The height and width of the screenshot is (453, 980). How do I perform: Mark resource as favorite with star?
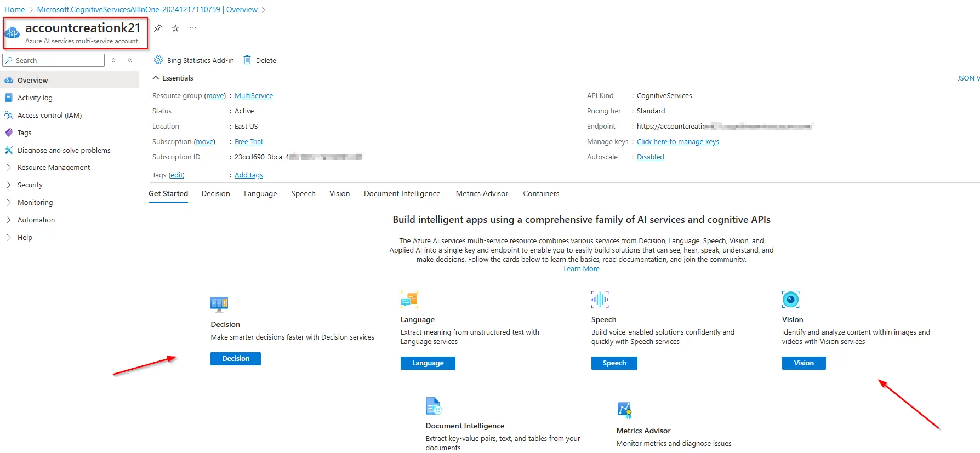175,28
